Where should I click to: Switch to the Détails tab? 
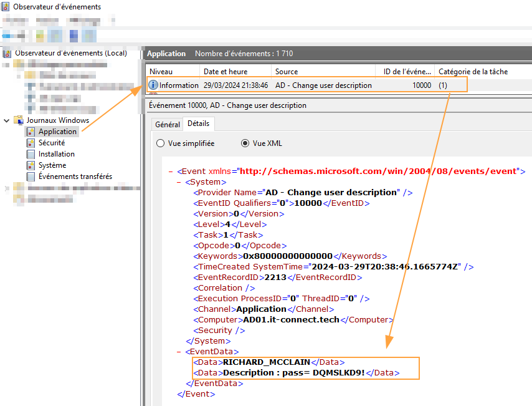[x=197, y=123]
